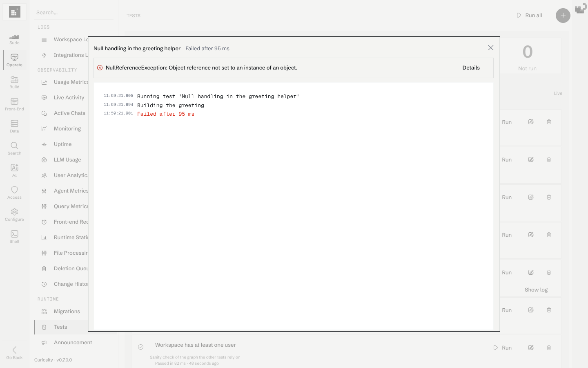Open LLM Usage in the sidebar
Screen dimensions: 588x368
click(61, 160)
